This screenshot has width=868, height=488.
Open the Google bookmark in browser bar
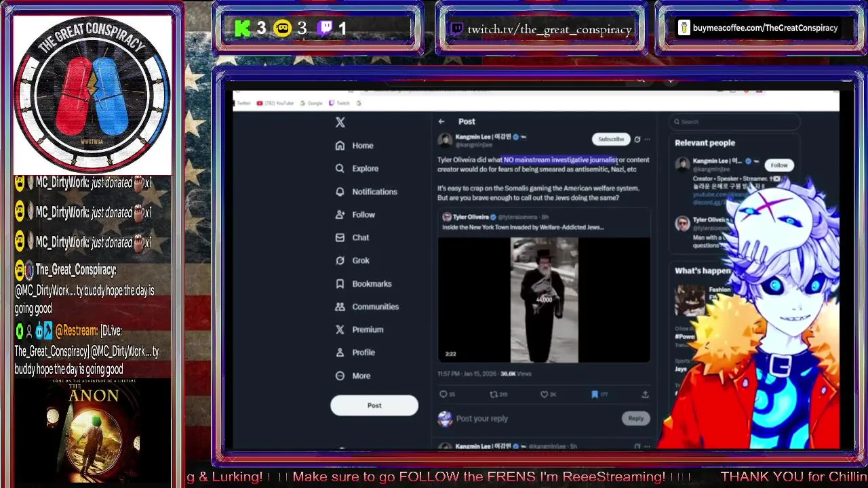tap(311, 103)
